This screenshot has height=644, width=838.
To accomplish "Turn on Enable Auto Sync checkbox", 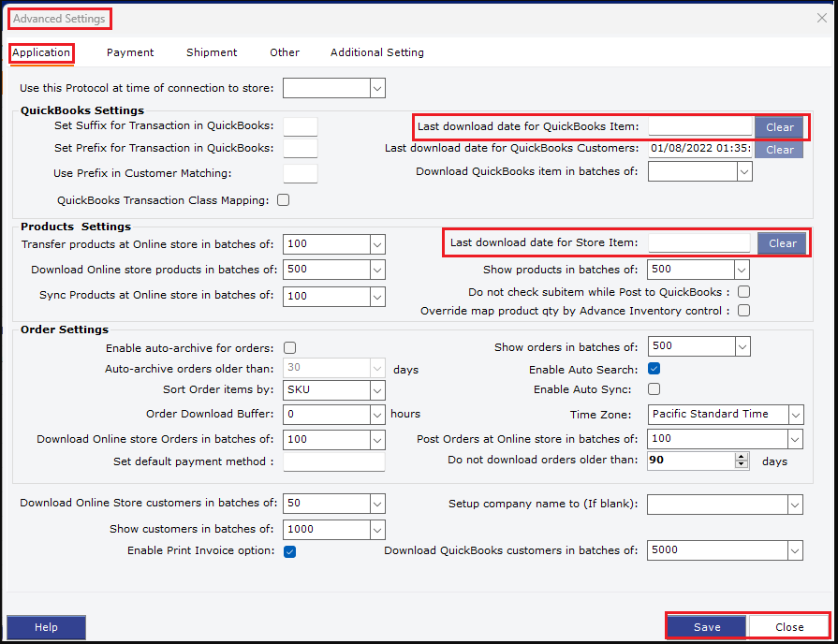I will pos(654,389).
